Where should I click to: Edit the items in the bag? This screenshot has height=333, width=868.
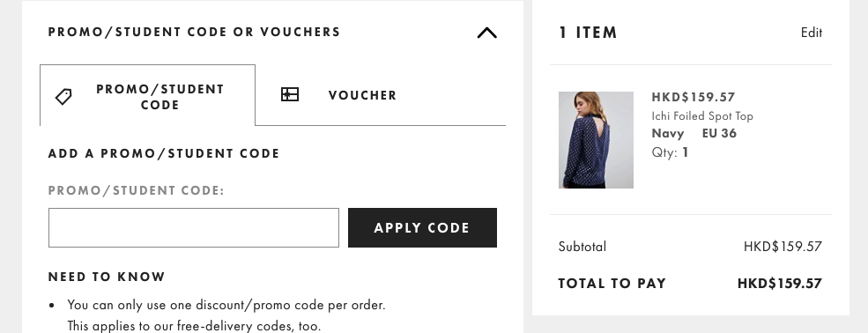tap(811, 33)
